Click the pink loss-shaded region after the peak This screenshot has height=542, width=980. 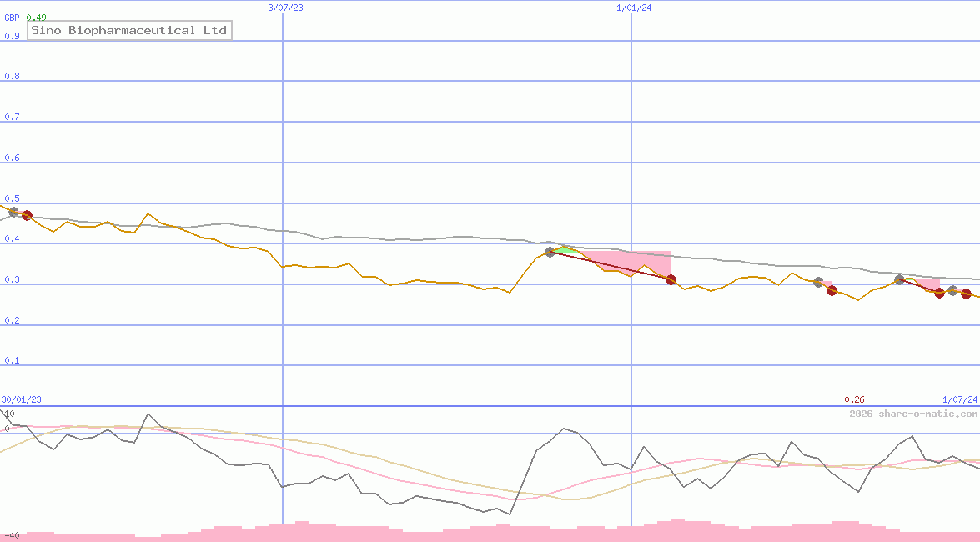pos(631,261)
